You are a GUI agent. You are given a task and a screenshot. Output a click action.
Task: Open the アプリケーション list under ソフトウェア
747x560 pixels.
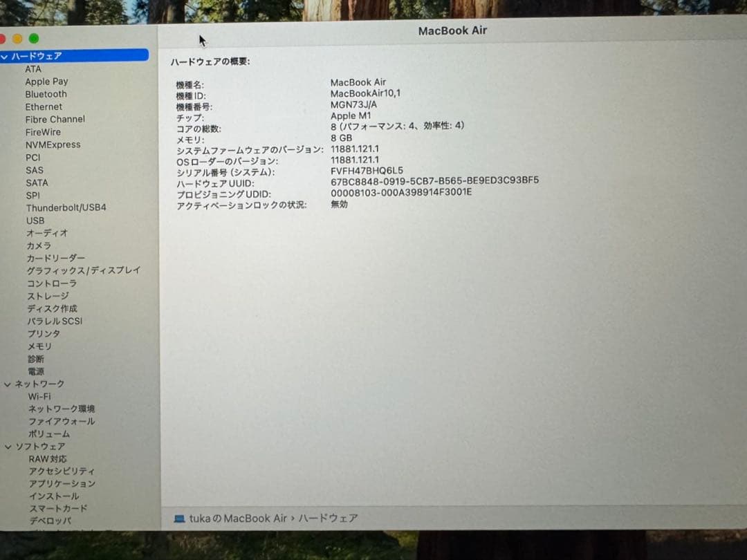click(63, 483)
